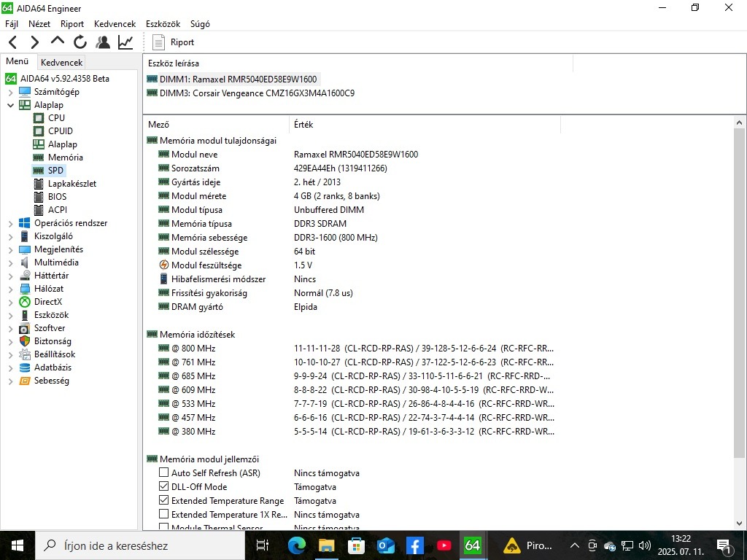
Task: Click the Riport toolbar button label
Action: (x=182, y=42)
